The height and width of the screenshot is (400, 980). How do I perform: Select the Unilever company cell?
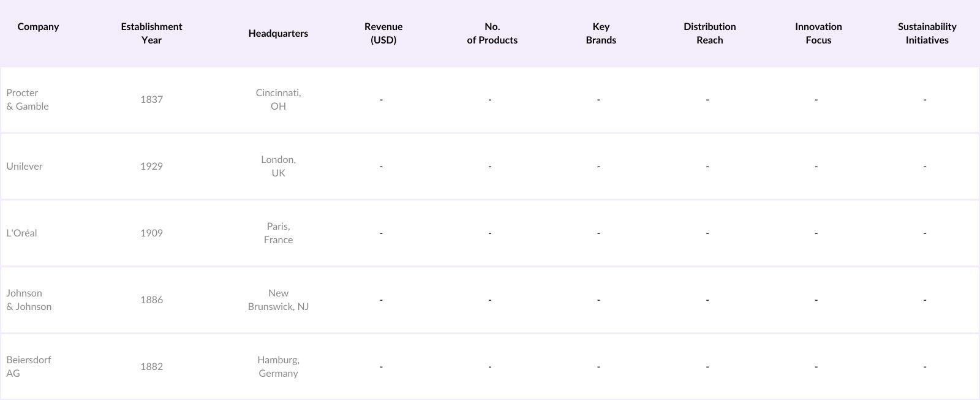point(24,166)
